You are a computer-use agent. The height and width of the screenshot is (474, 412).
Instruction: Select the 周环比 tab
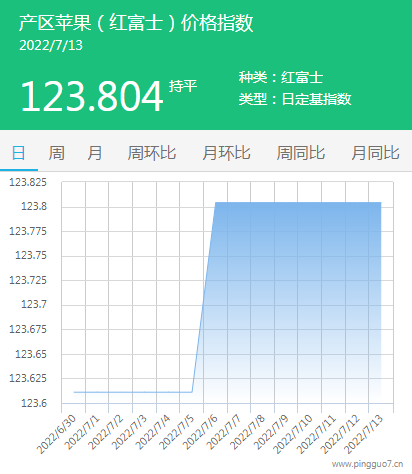tap(152, 153)
